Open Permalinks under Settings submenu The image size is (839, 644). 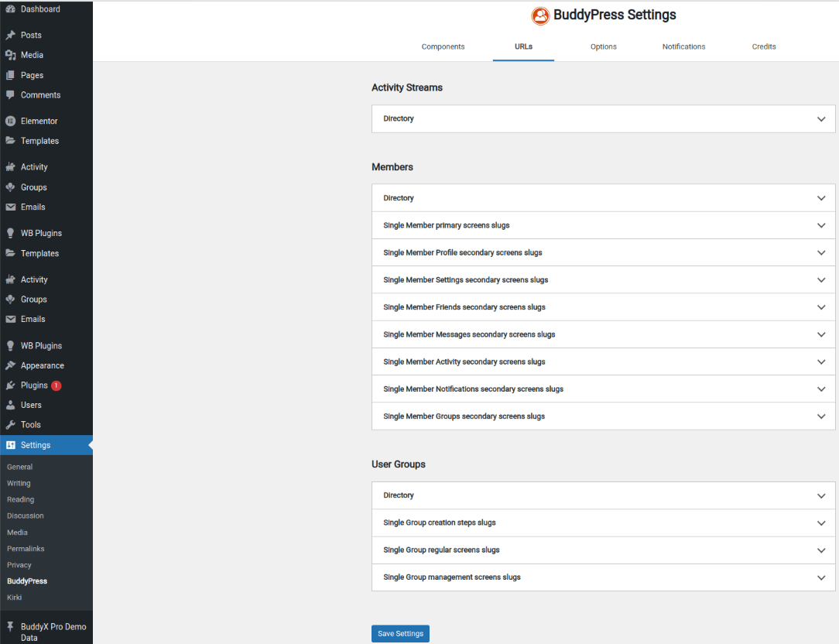26,549
